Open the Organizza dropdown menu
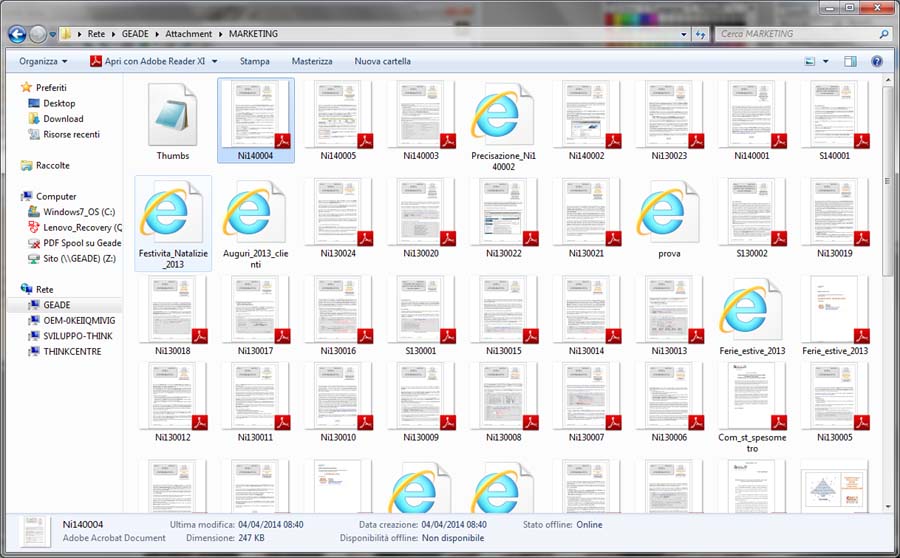 43,62
